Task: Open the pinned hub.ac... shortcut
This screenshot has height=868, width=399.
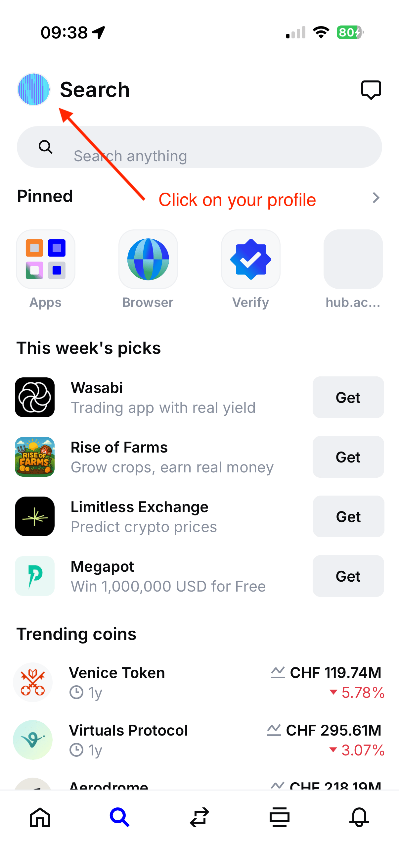Action: 353,260
